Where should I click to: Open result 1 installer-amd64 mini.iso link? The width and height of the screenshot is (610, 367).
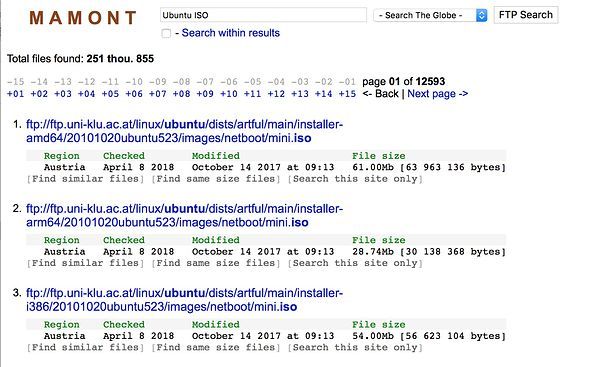pyautogui.click(x=184, y=131)
